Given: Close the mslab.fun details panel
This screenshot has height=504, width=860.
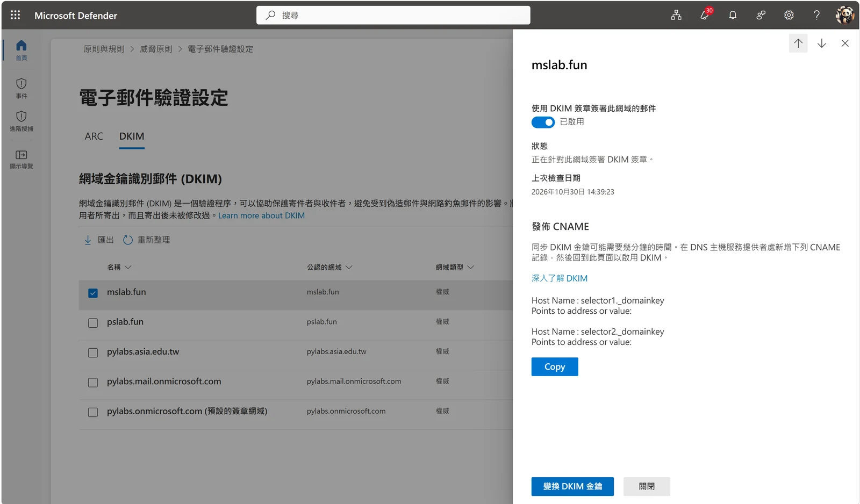Looking at the screenshot, I should [x=845, y=44].
